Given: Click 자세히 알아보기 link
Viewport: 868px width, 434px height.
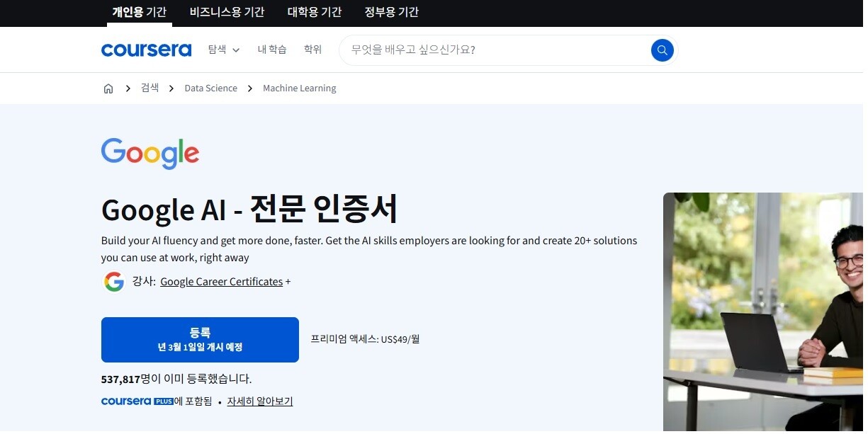Looking at the screenshot, I should tap(260, 401).
